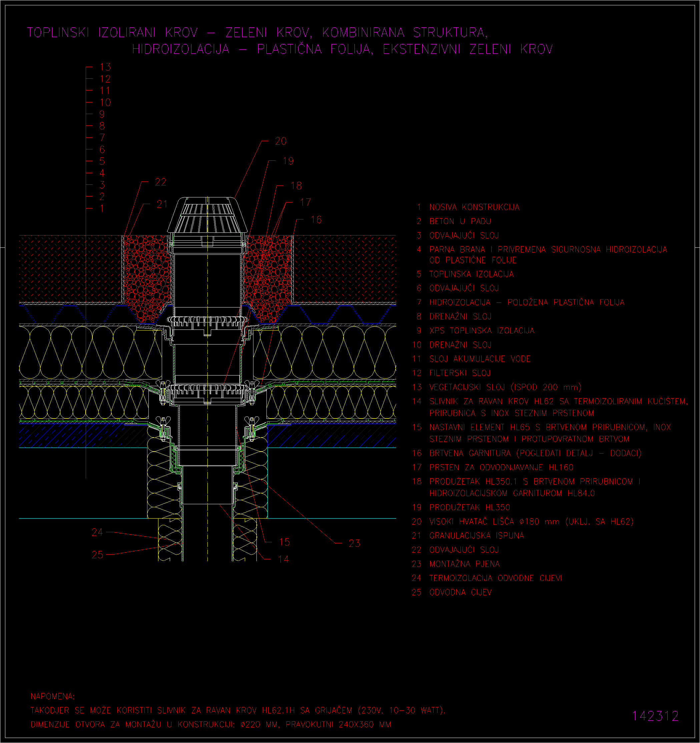This screenshot has height=743, width=700.
Task: Click note line 'DIMENZIJE OTVORA ZA MONTAŽU U KONSTRUKCIJI'
Action: 132,724
